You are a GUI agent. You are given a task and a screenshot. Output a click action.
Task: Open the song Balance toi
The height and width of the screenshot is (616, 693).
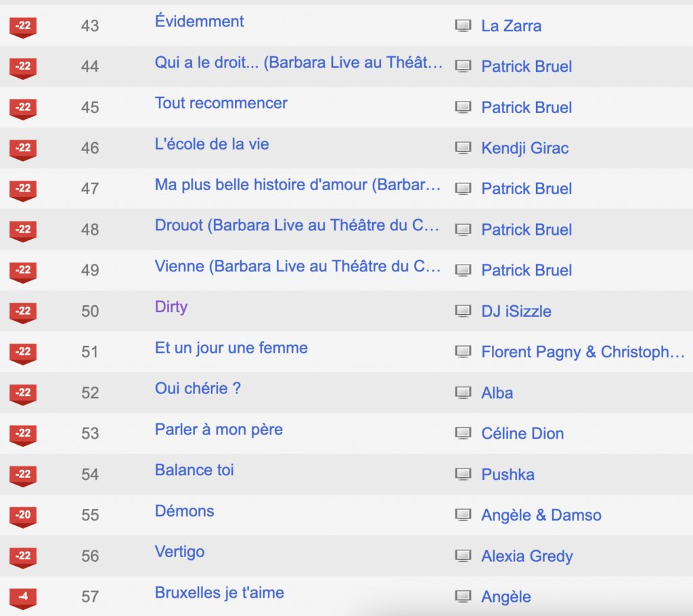(194, 470)
